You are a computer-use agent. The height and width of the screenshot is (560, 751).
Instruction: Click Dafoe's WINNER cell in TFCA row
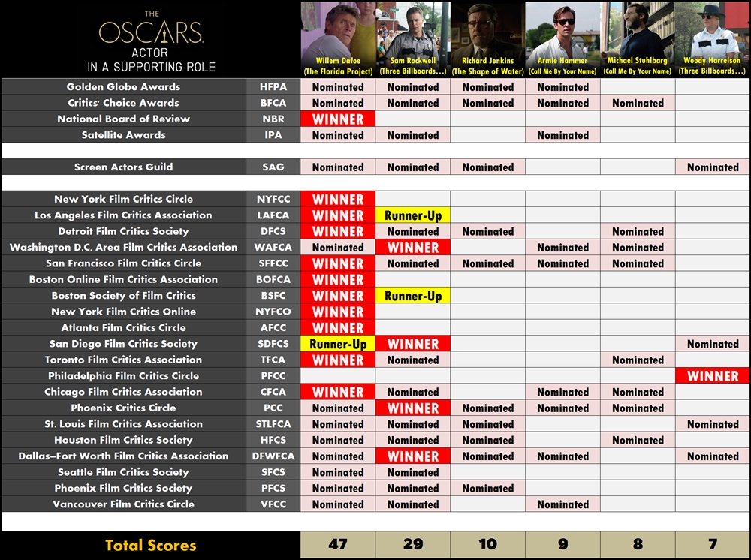click(x=338, y=360)
